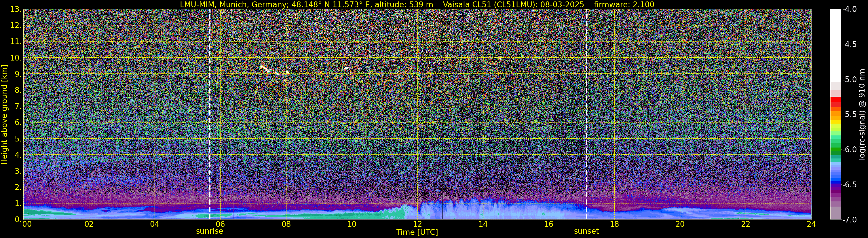Click the '6.' height axis tick label

click(18, 123)
